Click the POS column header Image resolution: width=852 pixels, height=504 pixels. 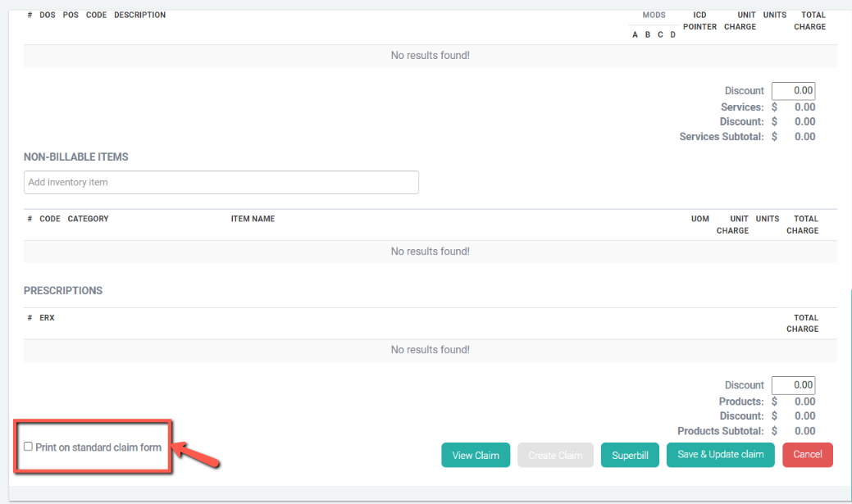(71, 15)
